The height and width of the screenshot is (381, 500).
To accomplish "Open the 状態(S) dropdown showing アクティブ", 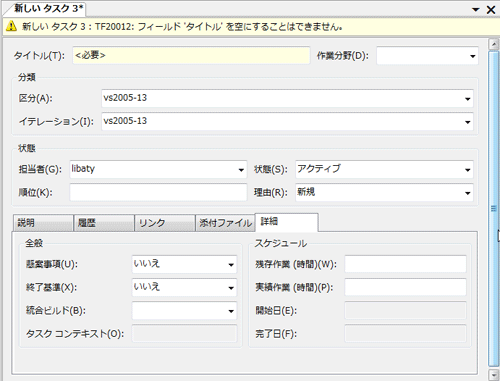I will 468,170.
